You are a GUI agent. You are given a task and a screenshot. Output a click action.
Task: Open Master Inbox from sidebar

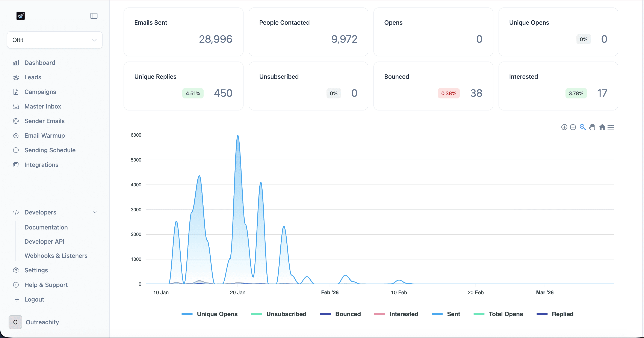42,107
